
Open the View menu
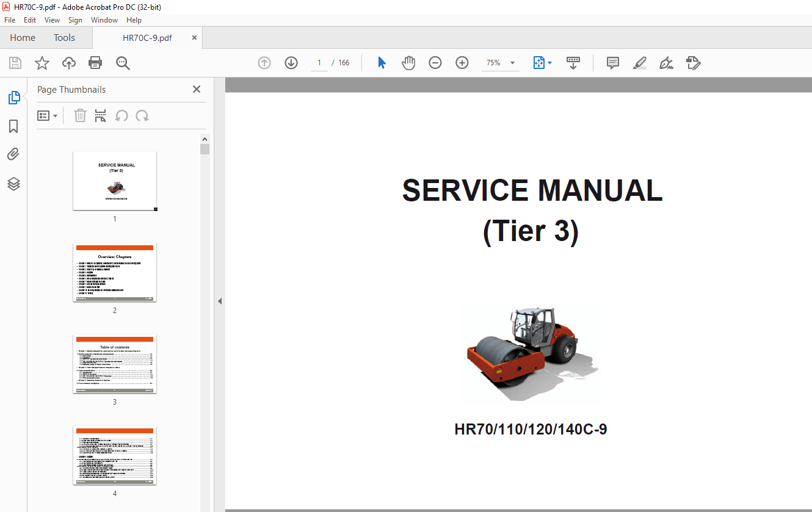coord(52,20)
